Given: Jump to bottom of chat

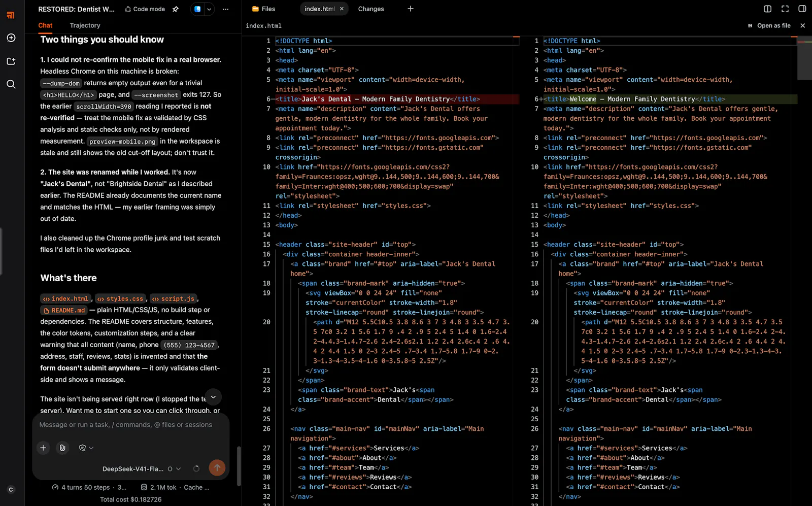Looking at the screenshot, I should 213,397.
